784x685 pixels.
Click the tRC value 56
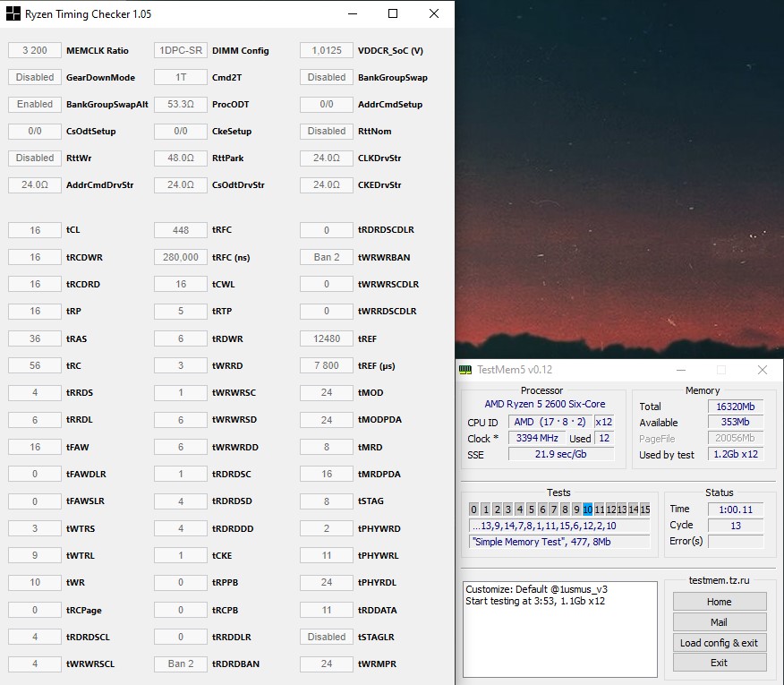(x=35, y=365)
